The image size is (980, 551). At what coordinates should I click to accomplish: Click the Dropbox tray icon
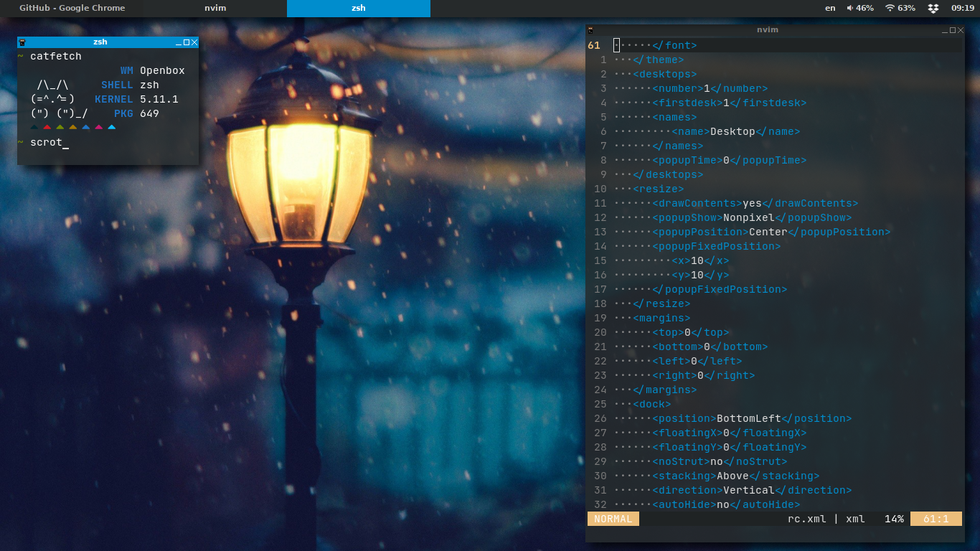(x=933, y=8)
